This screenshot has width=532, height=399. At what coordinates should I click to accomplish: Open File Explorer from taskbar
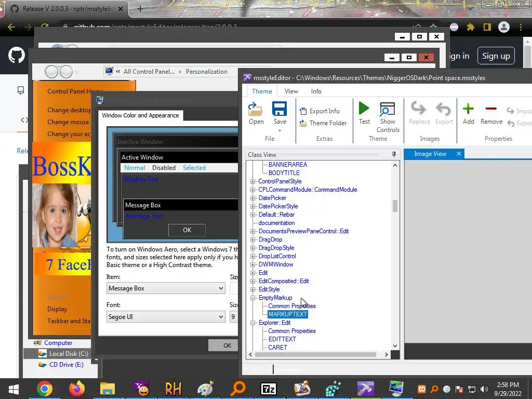(x=108, y=389)
